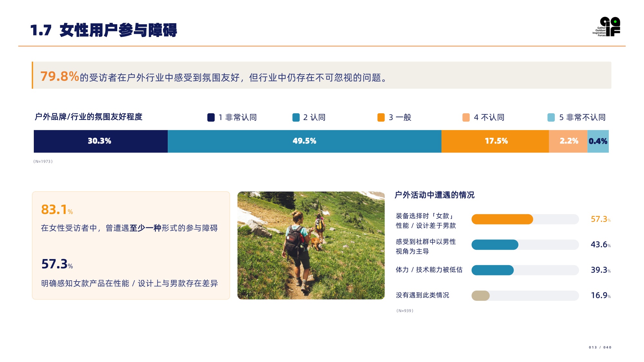This screenshot has height=362, width=644.
Task: Click the teal legend swatch for 认同
Action: (x=296, y=117)
